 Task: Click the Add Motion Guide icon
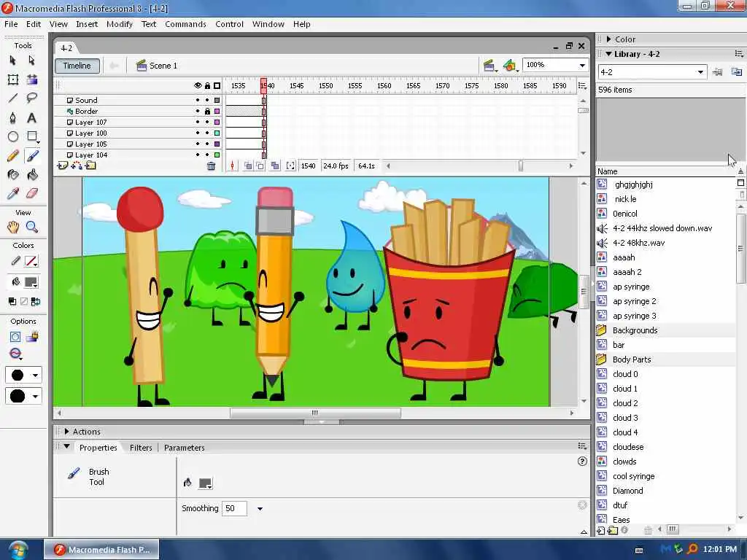click(x=77, y=166)
